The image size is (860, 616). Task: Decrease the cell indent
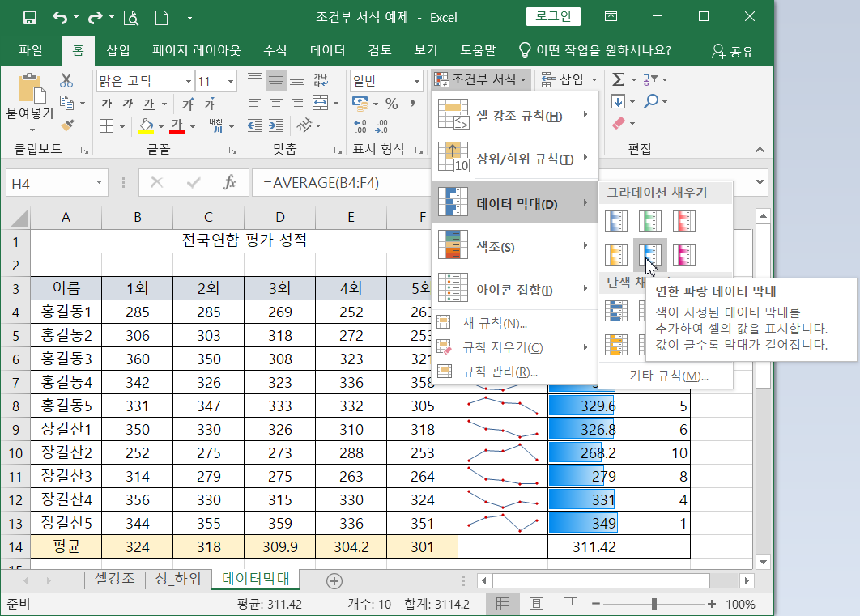pyautogui.click(x=255, y=125)
